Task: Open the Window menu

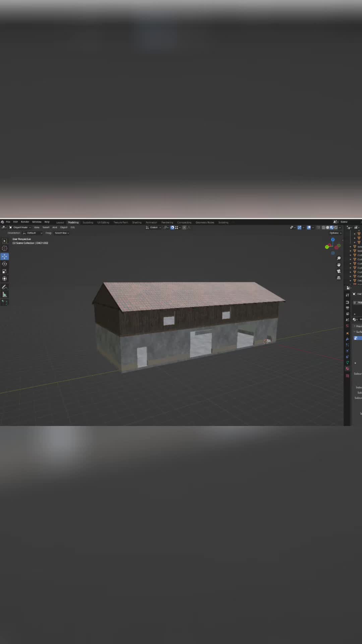Action: pos(37,222)
